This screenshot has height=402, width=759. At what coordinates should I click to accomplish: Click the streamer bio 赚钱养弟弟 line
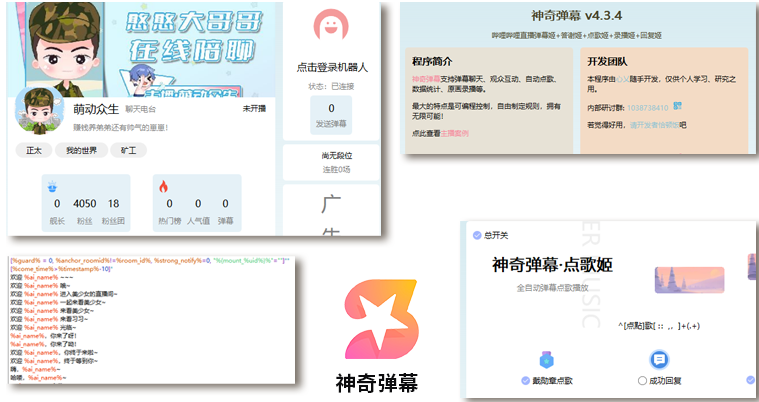pyautogui.click(x=121, y=128)
